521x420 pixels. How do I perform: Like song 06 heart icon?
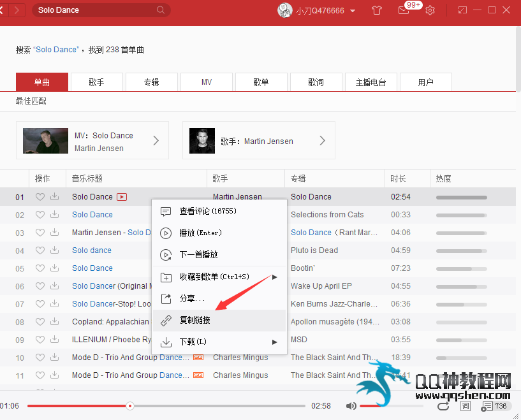pos(40,286)
